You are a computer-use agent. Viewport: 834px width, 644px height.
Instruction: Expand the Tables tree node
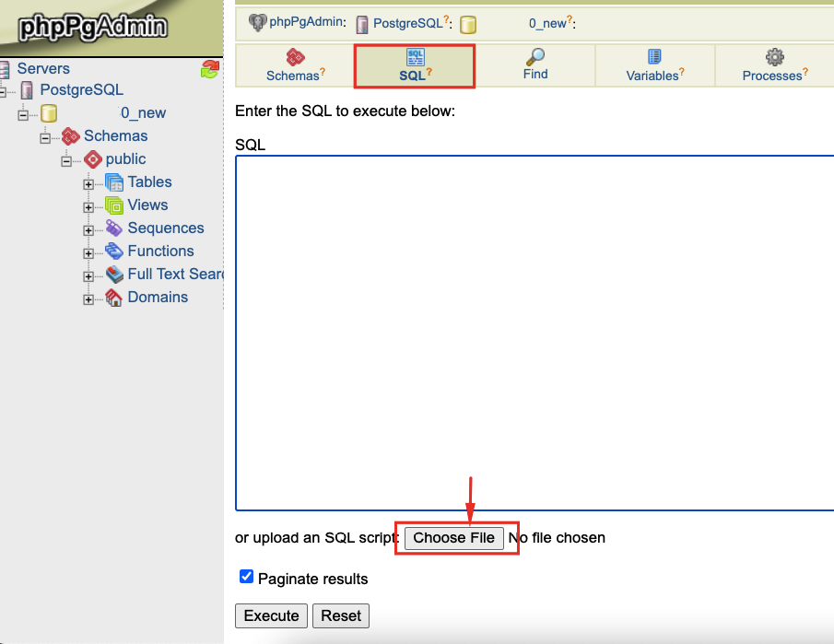[x=88, y=184]
